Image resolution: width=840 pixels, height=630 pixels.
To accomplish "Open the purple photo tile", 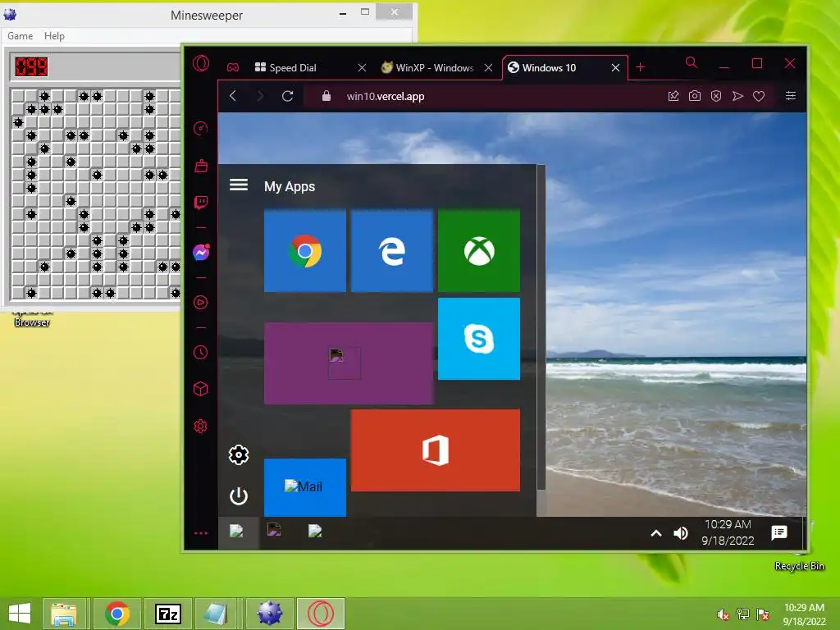I will [349, 363].
